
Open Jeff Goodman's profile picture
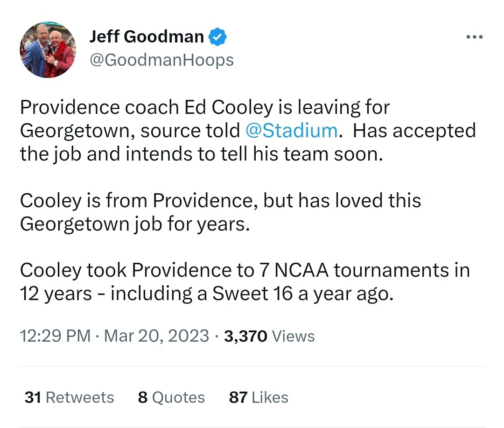pos(48,49)
